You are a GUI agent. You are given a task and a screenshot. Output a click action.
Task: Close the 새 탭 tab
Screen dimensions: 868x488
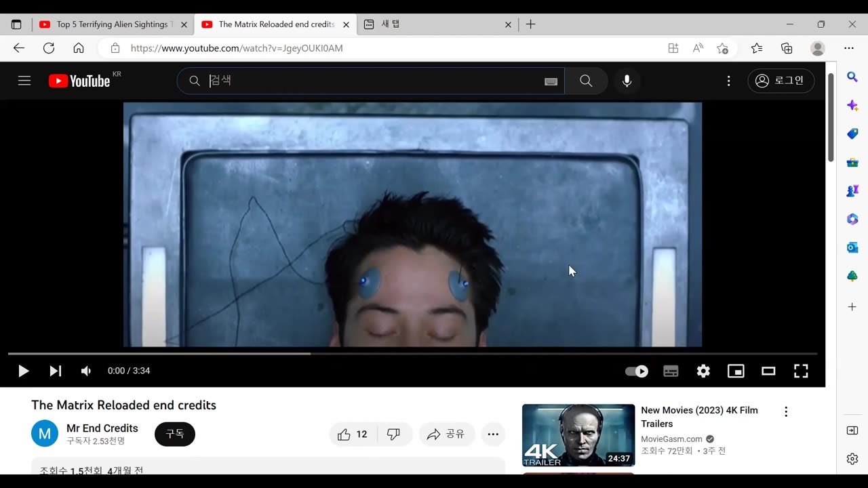point(508,24)
